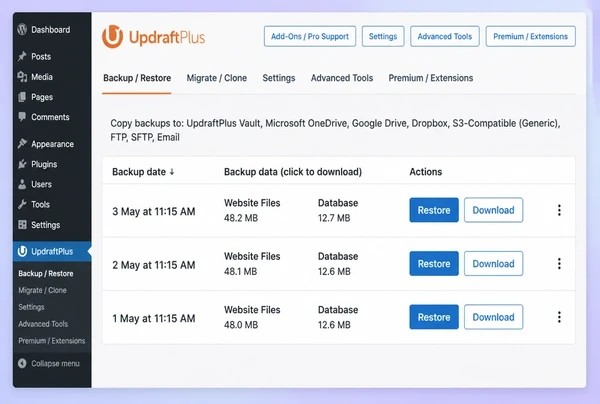The height and width of the screenshot is (404, 600).
Task: Open Plugins in sidebar menu
Action: 44,165
